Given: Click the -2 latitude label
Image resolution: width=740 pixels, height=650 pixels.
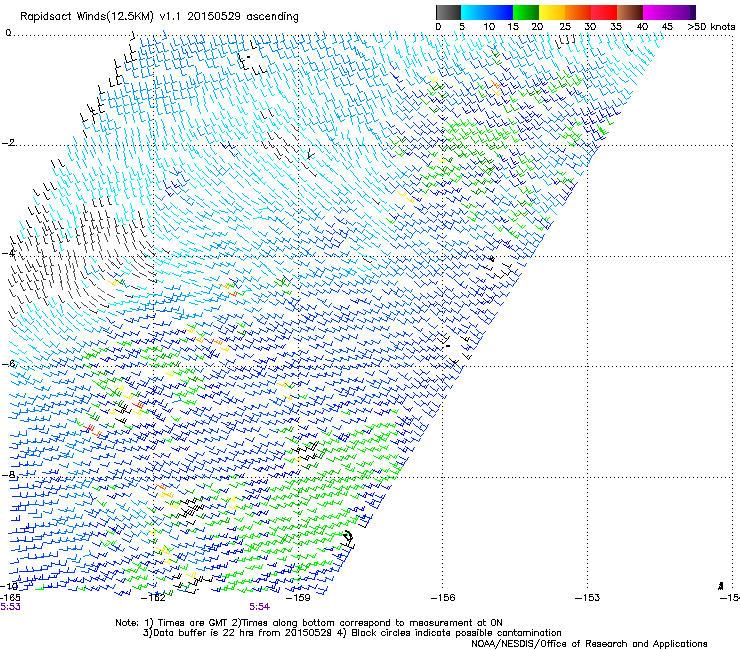Looking at the screenshot, I should [x=8, y=143].
